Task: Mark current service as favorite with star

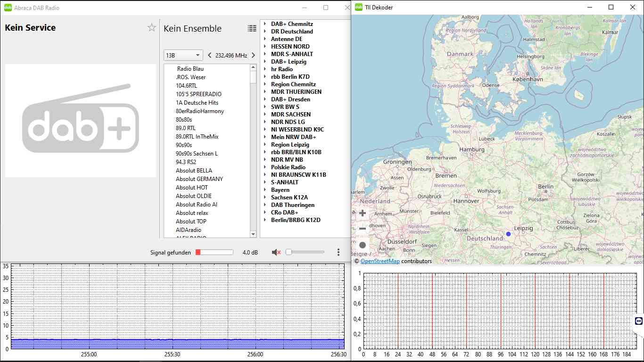Action: point(151,28)
